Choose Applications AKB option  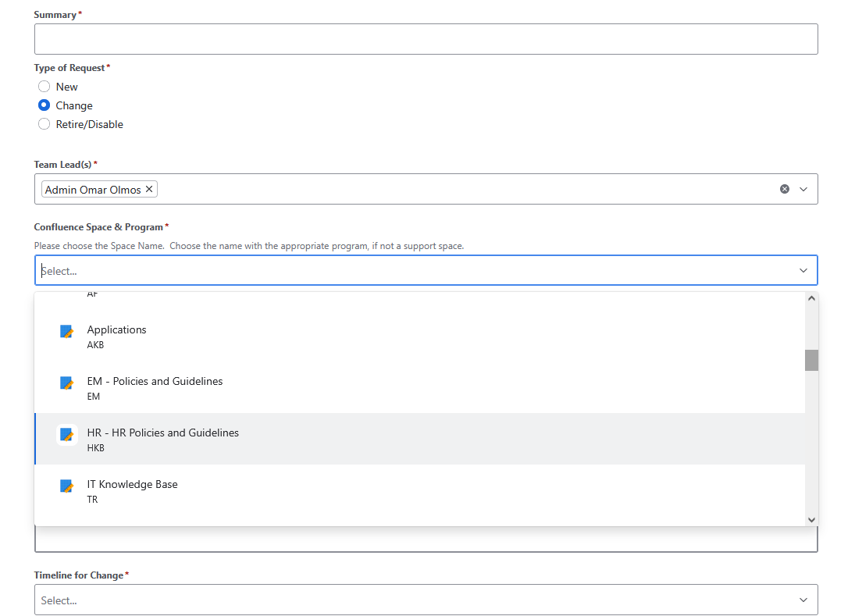pyautogui.click(x=419, y=336)
